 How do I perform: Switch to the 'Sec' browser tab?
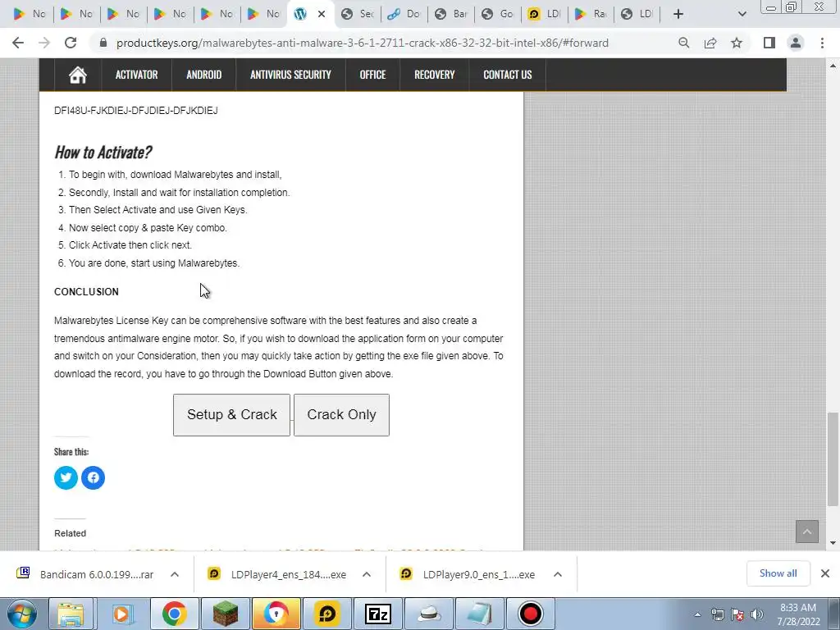click(x=358, y=14)
